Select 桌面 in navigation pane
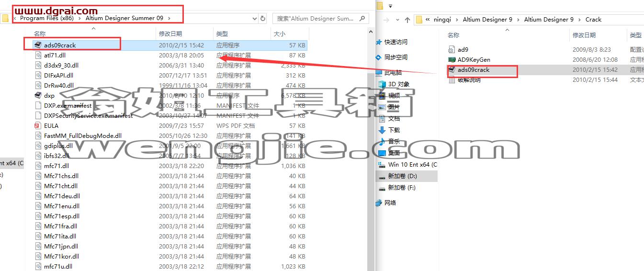 [394, 153]
